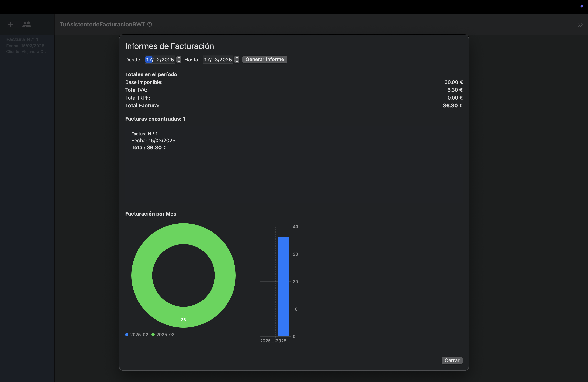Click the add new invoice plus icon
The width and height of the screenshot is (588, 382).
click(x=11, y=24)
